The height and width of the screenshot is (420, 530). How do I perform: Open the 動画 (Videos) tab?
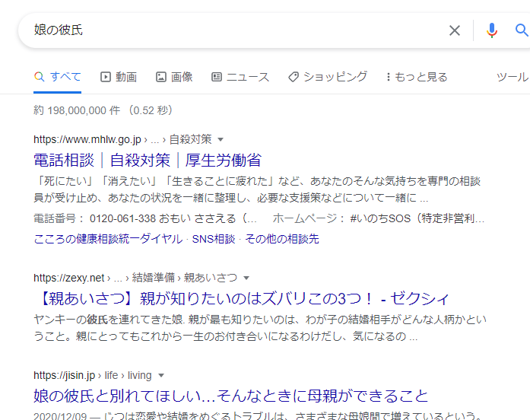tap(119, 77)
